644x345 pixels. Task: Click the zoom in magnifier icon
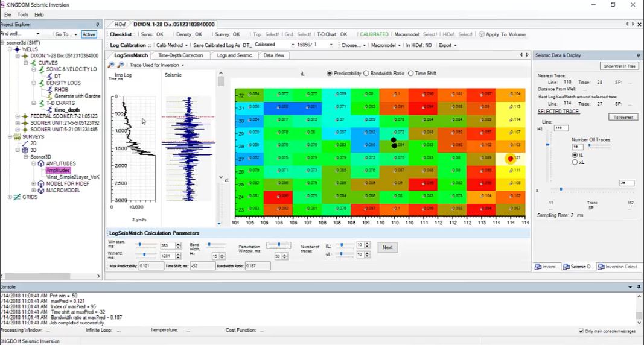point(111,65)
